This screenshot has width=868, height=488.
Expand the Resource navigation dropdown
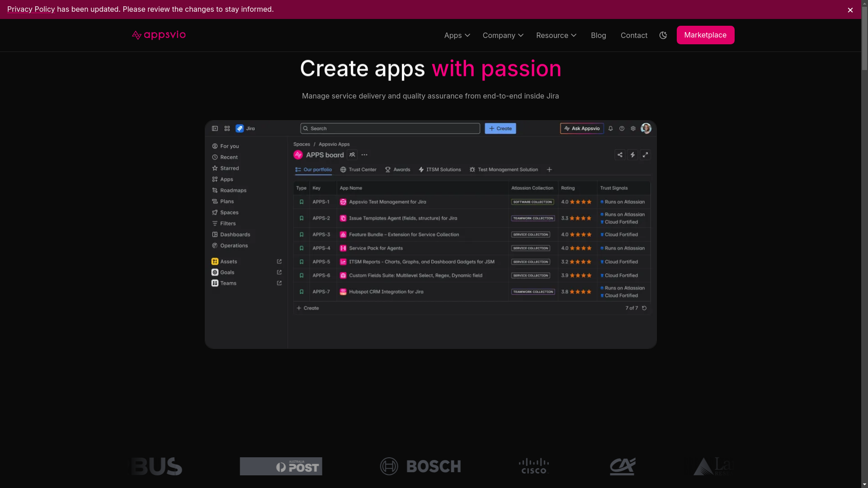pyautogui.click(x=556, y=35)
